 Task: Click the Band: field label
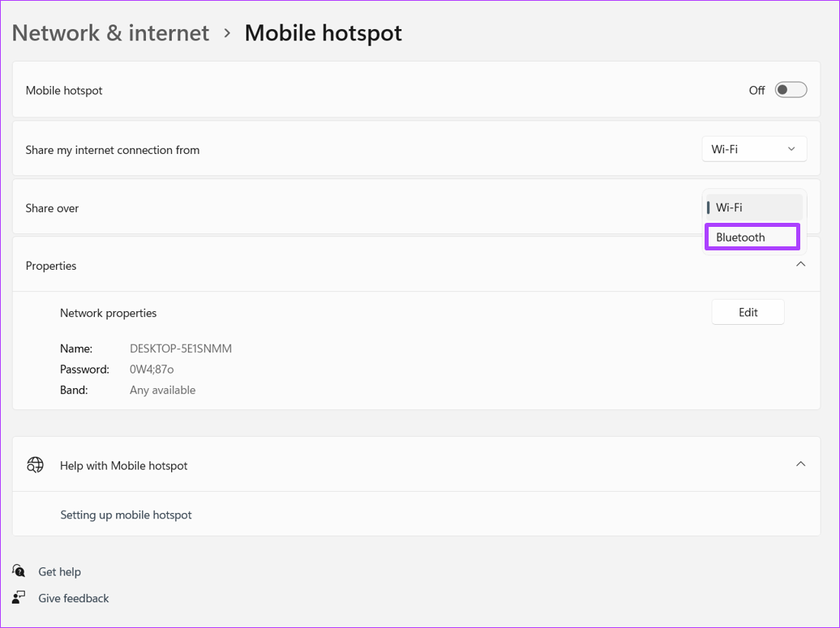coord(74,391)
